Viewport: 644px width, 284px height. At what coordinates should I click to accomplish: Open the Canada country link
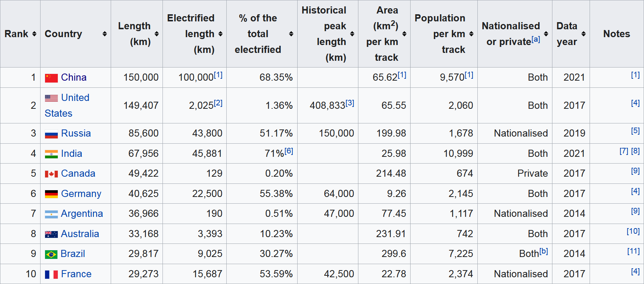pyautogui.click(x=78, y=173)
